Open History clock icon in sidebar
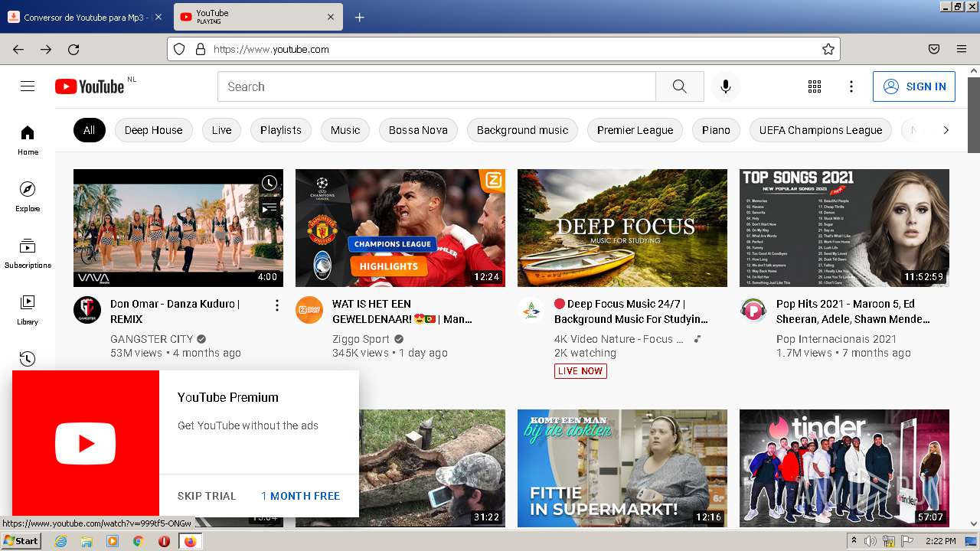This screenshot has width=980, height=551. pyautogui.click(x=28, y=359)
